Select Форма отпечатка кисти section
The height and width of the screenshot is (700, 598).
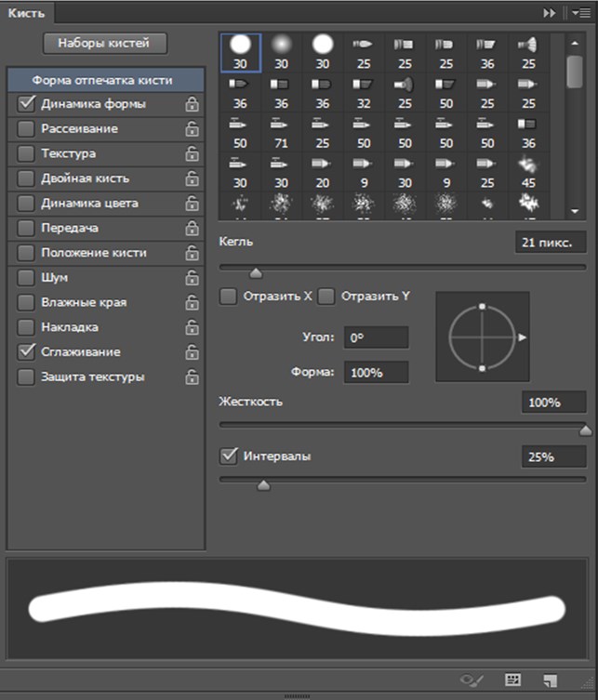[x=106, y=80]
